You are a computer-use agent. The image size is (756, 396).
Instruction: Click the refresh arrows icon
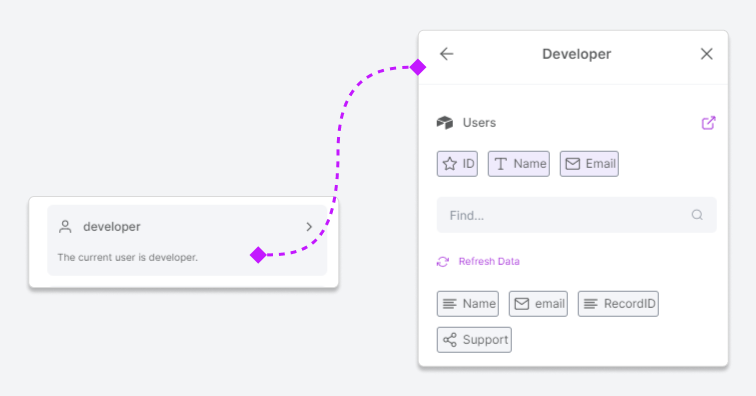443,261
